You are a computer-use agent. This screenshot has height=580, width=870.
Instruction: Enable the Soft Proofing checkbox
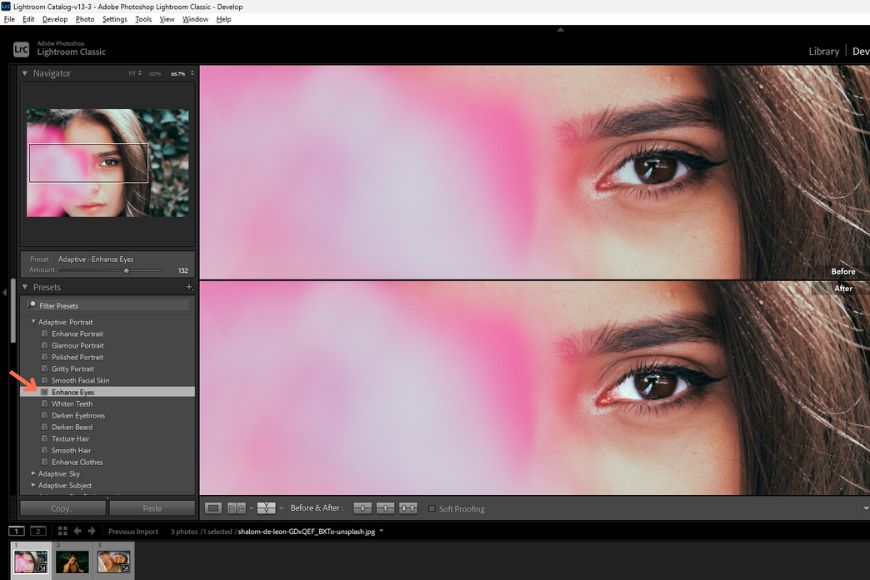point(432,509)
